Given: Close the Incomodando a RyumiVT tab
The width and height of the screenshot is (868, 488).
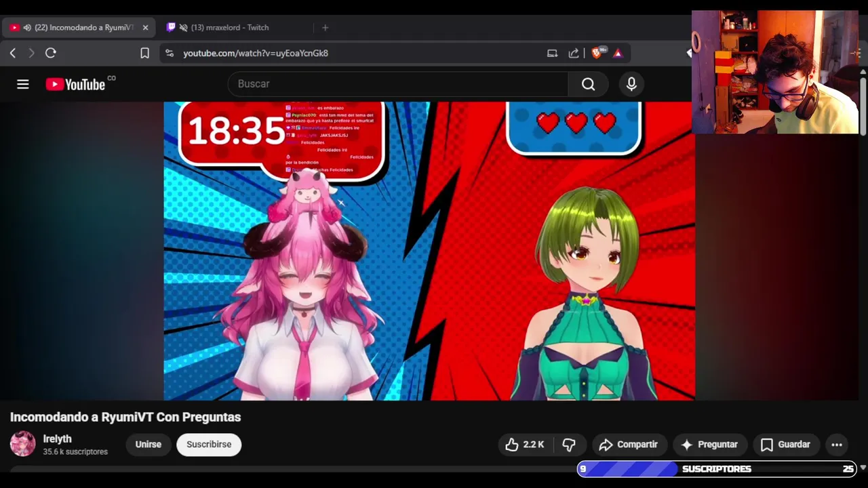Looking at the screenshot, I should tap(145, 28).
